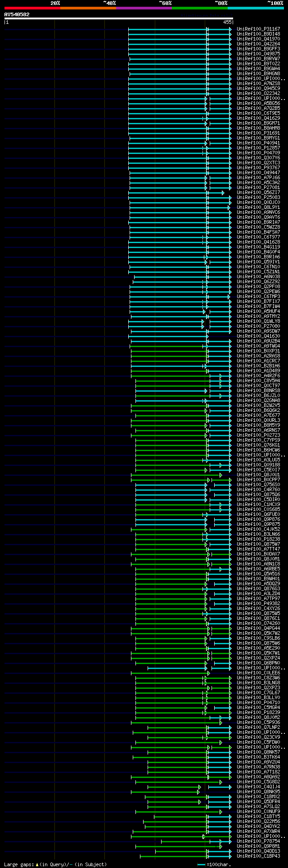
Task: Click the red 20% identity legend segment
Action: click(32, 8)
